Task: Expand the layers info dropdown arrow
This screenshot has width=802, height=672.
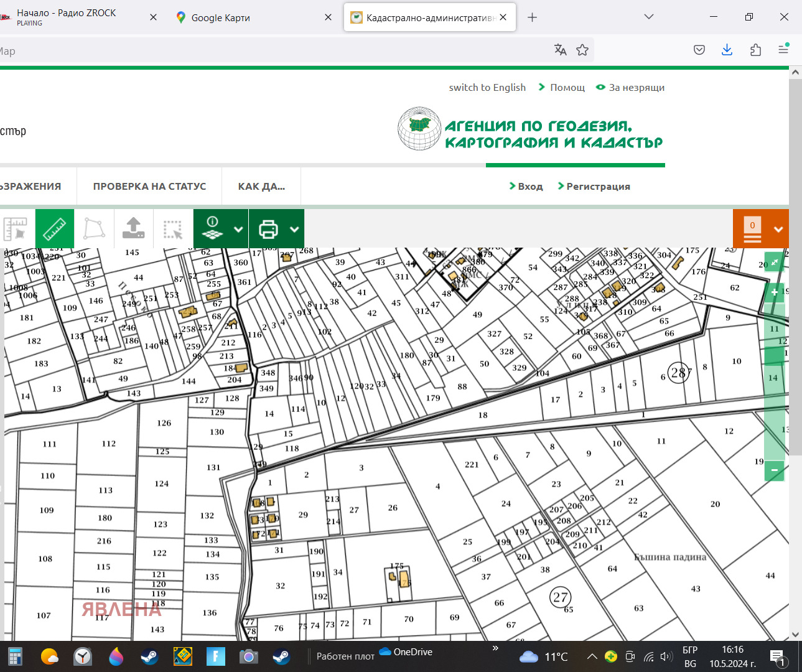Action: (x=238, y=229)
